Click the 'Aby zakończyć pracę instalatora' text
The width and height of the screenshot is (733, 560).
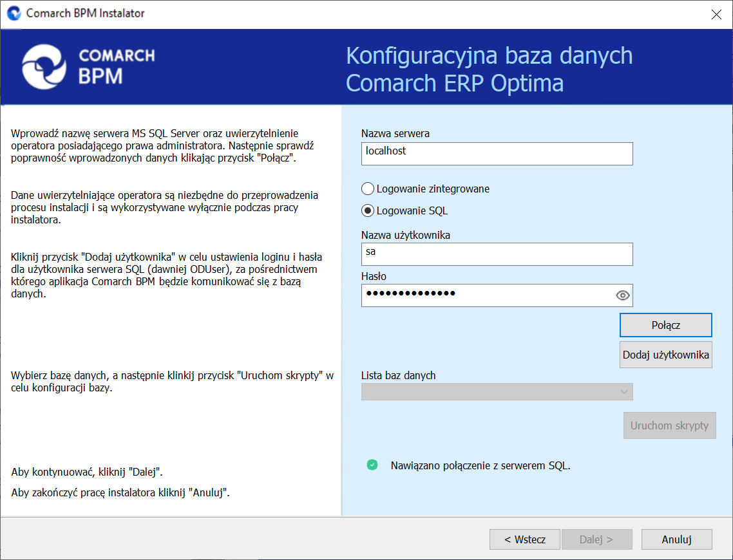(x=120, y=492)
